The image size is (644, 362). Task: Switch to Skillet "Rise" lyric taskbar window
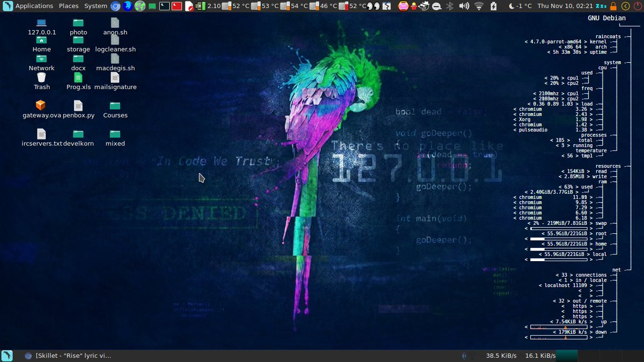[68, 356]
